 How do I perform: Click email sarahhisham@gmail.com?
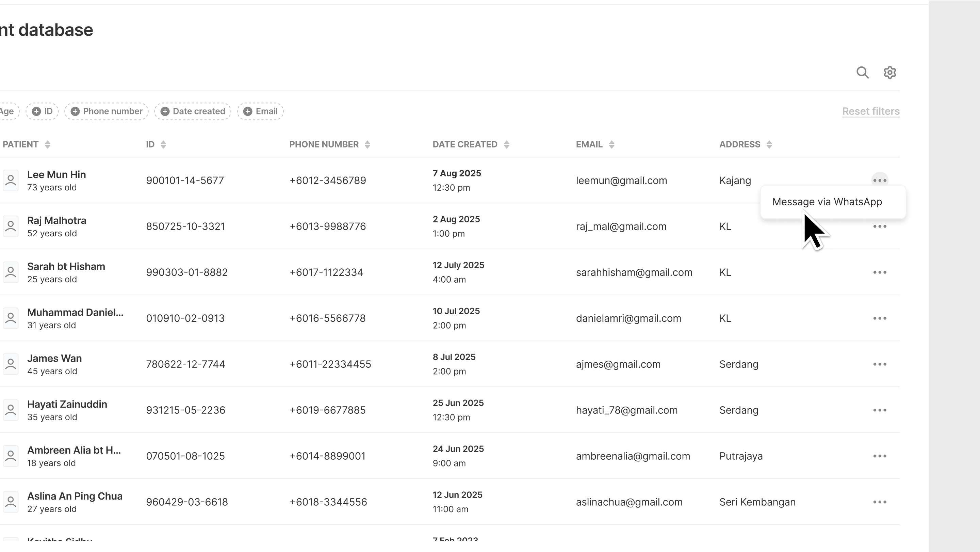click(x=634, y=272)
